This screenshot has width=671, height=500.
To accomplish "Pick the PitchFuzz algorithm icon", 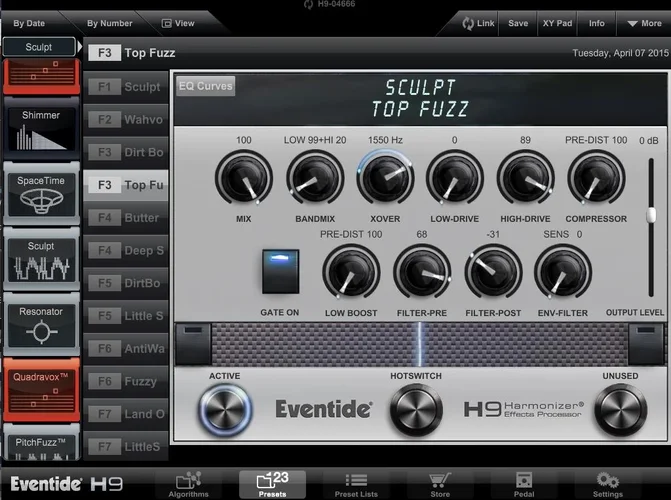I will click(x=41, y=443).
